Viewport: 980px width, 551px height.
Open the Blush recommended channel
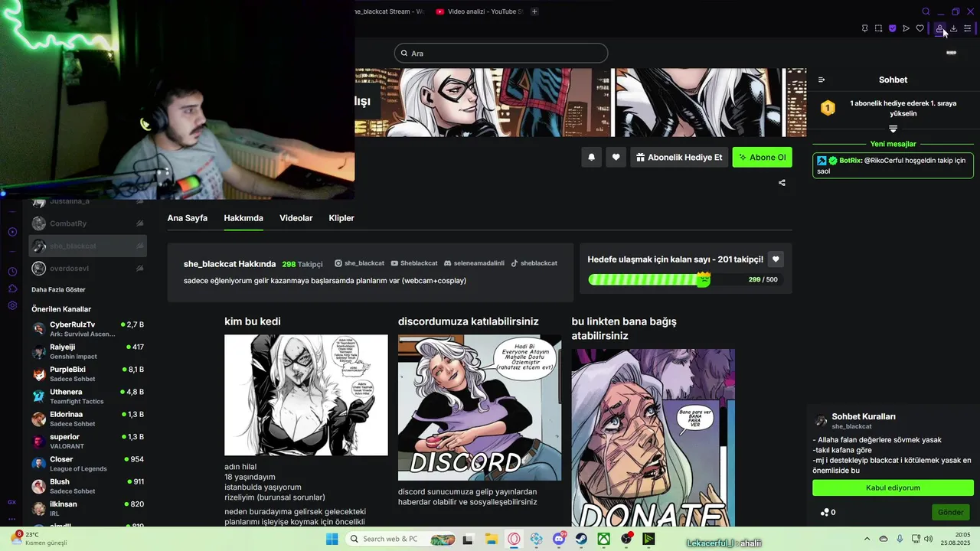pos(88,486)
